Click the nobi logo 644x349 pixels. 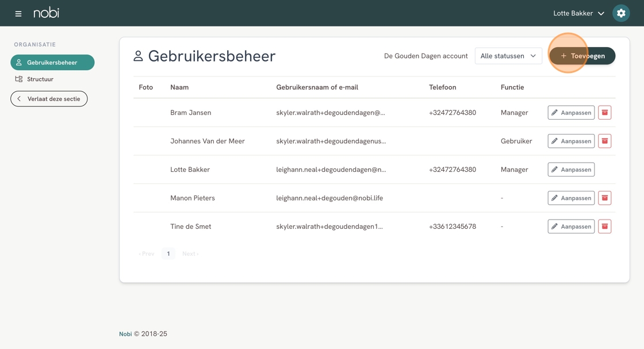(46, 13)
